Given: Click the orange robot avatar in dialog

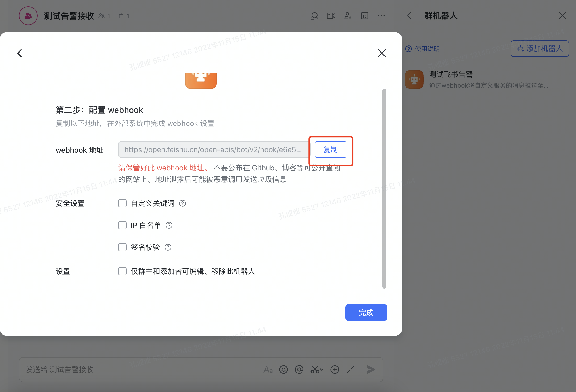Looking at the screenshot, I should (x=201, y=81).
